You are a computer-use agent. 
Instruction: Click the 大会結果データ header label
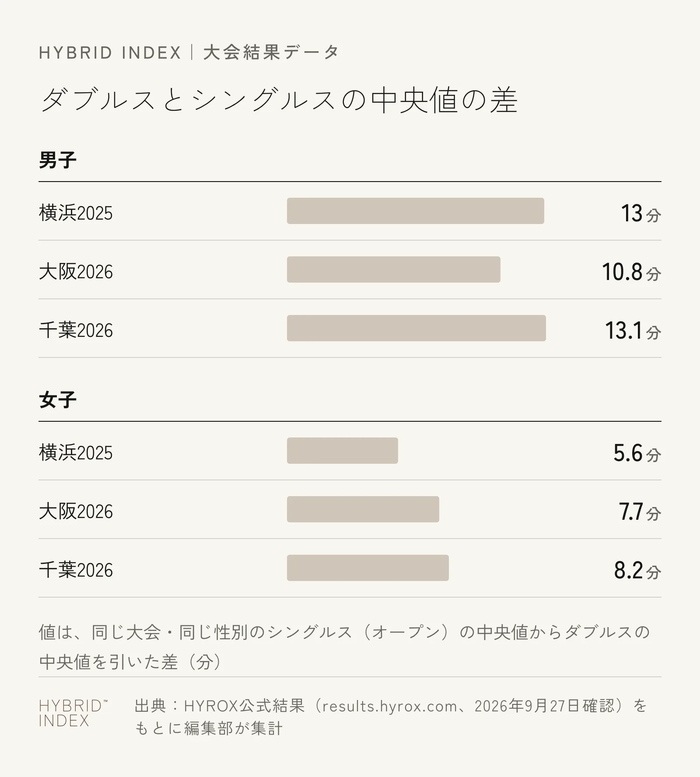coord(271,52)
